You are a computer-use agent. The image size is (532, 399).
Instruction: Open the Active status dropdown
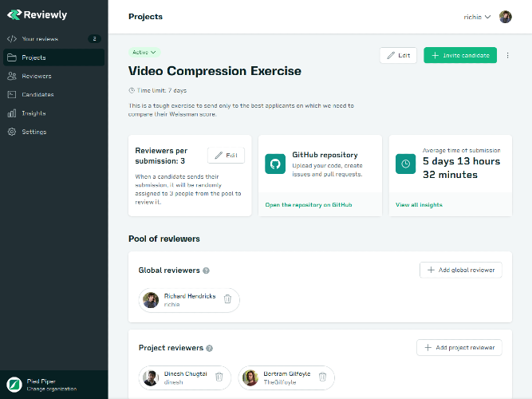pyautogui.click(x=144, y=53)
